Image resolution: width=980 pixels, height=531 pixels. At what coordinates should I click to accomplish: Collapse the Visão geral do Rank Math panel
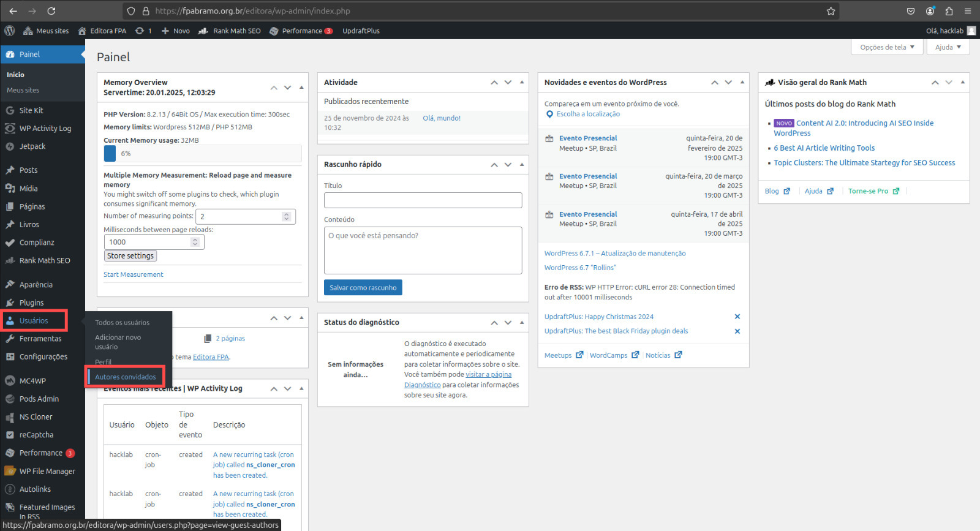(962, 82)
